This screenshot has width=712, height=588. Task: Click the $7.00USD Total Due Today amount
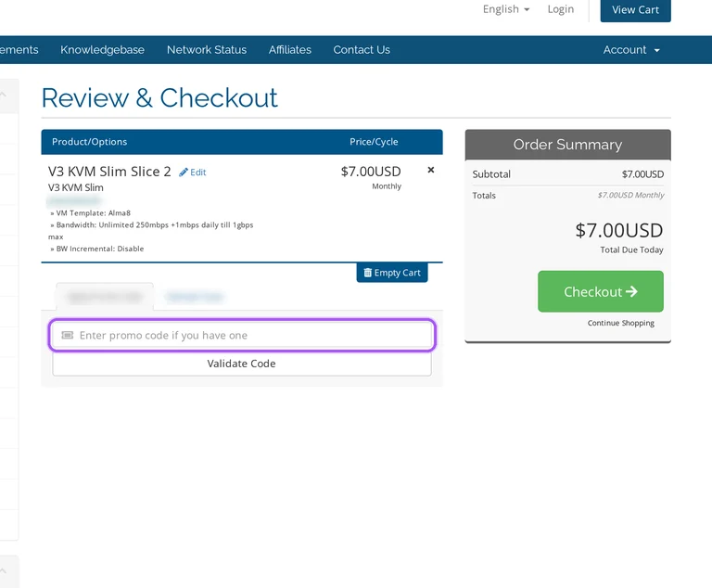click(619, 230)
